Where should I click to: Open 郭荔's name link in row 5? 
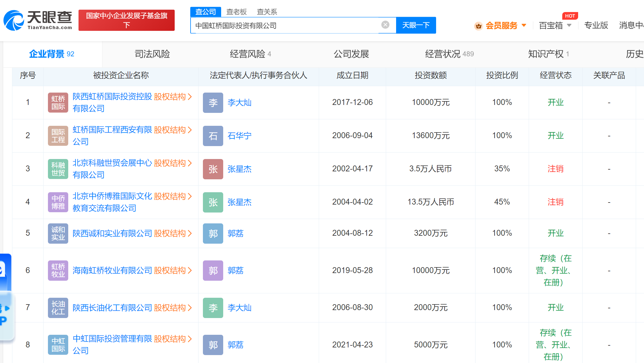point(236,233)
